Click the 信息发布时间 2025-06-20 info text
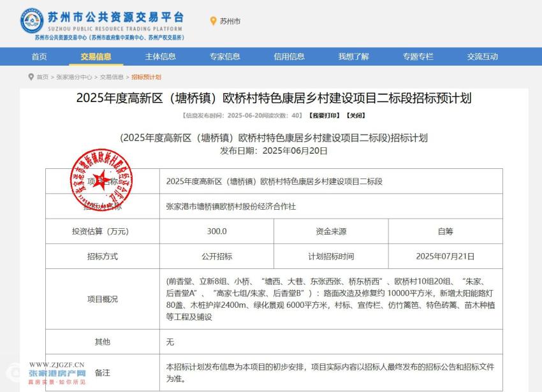This screenshot has width=542, height=392. click(x=242, y=115)
